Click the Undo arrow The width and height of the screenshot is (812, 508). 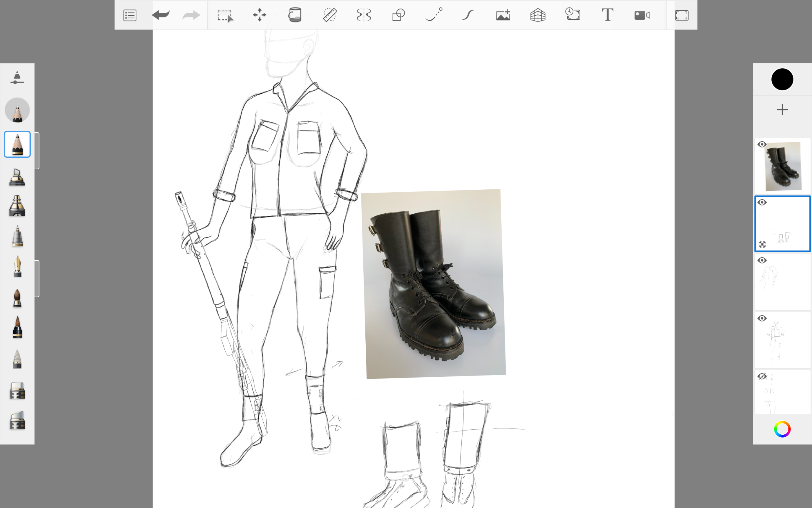click(161, 15)
